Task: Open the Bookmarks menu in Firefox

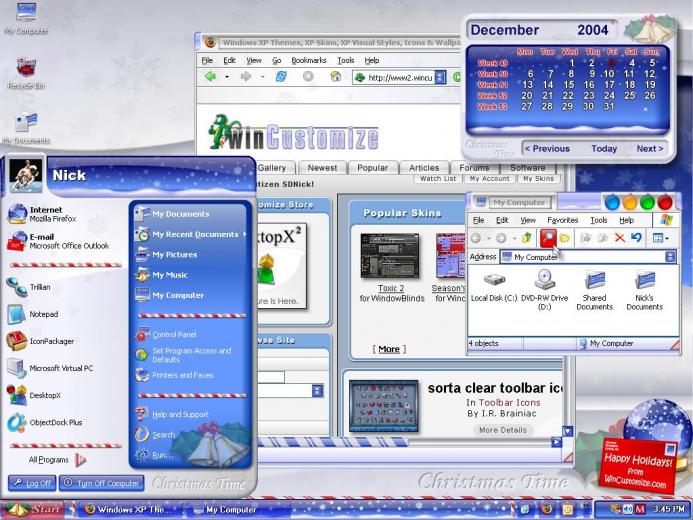Action: point(309,61)
